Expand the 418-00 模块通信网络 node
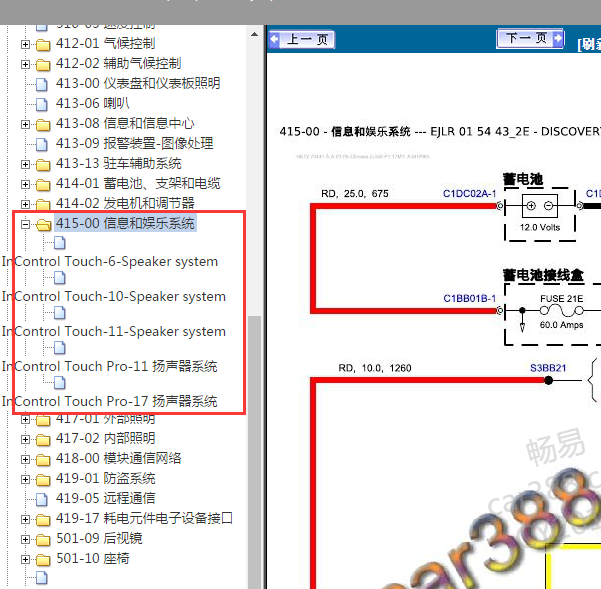The width and height of the screenshot is (601, 589). coord(25,459)
